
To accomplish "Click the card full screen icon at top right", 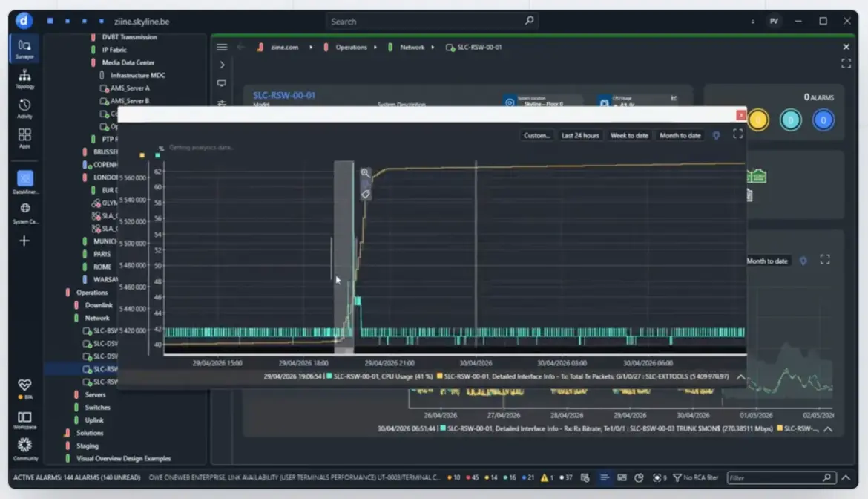I will click(x=846, y=64).
